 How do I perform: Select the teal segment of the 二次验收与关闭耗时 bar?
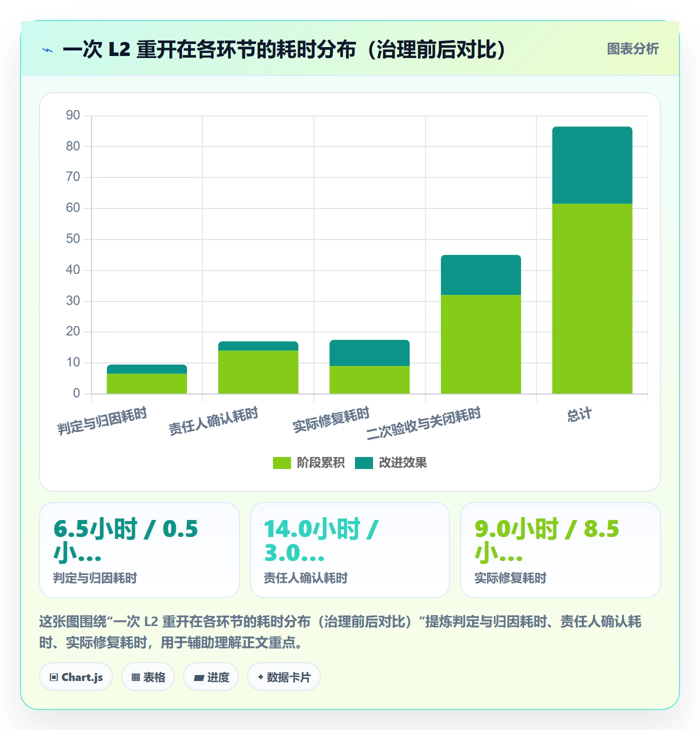click(x=481, y=275)
